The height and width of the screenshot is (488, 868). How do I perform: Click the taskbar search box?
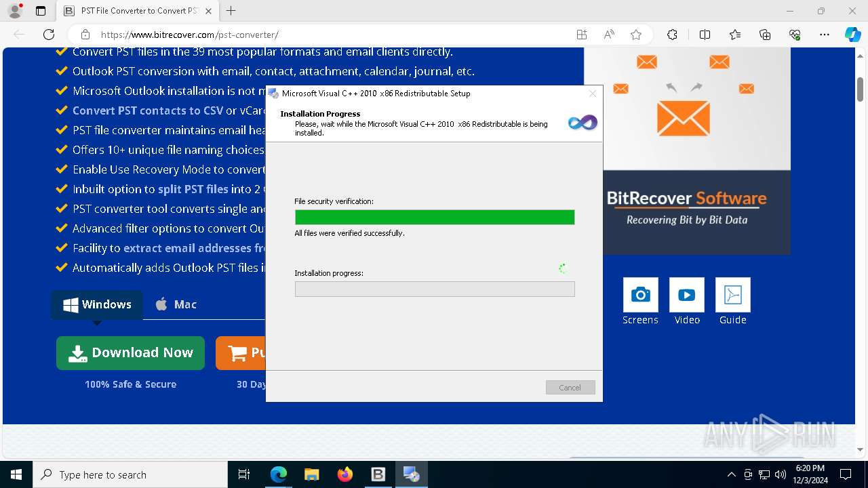tap(130, 474)
